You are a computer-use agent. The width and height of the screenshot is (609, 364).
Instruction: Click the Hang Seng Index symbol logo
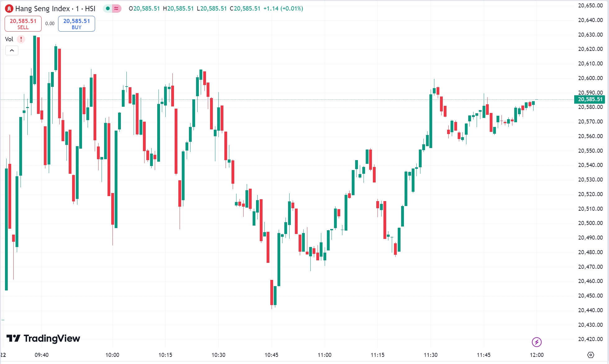pos(9,9)
